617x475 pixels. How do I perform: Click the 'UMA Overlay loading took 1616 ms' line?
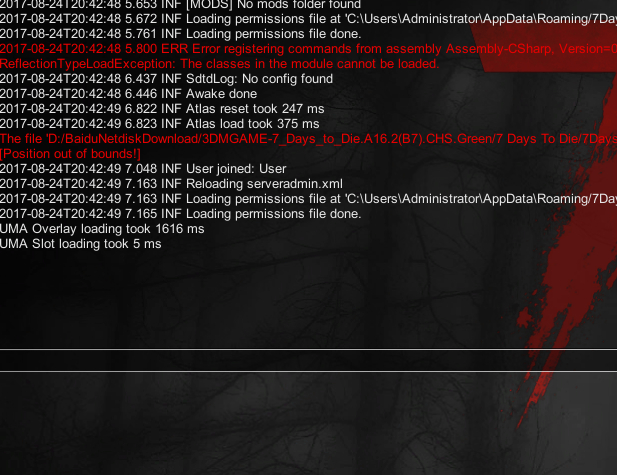102,229
